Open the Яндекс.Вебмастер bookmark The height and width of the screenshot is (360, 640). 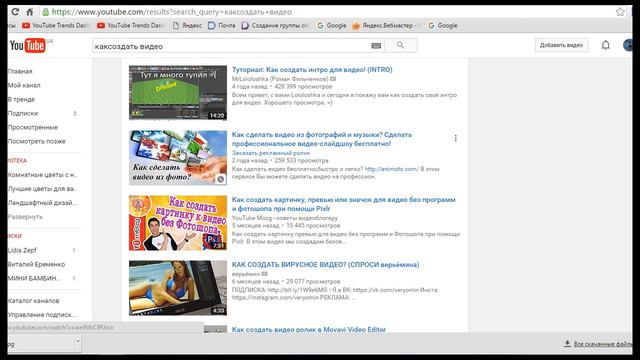pos(386,25)
